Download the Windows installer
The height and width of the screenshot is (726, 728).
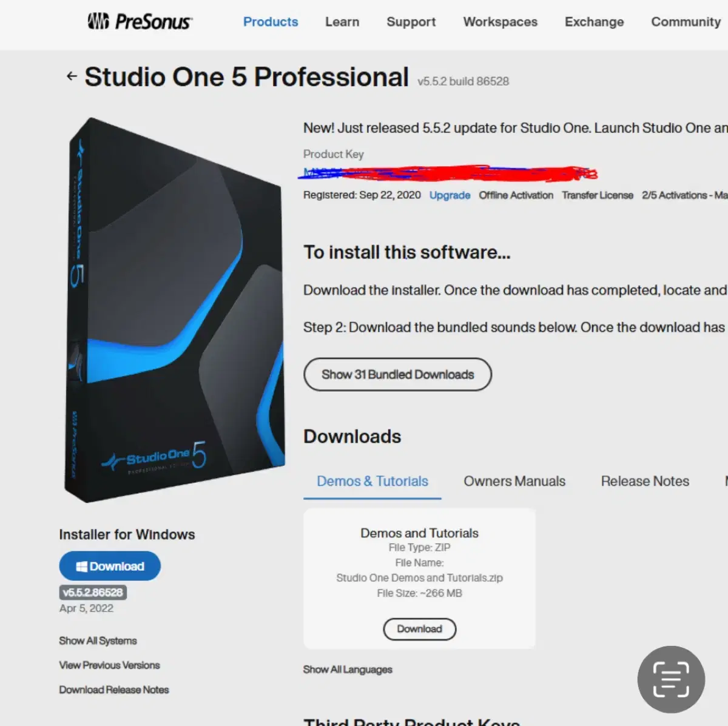(x=110, y=566)
